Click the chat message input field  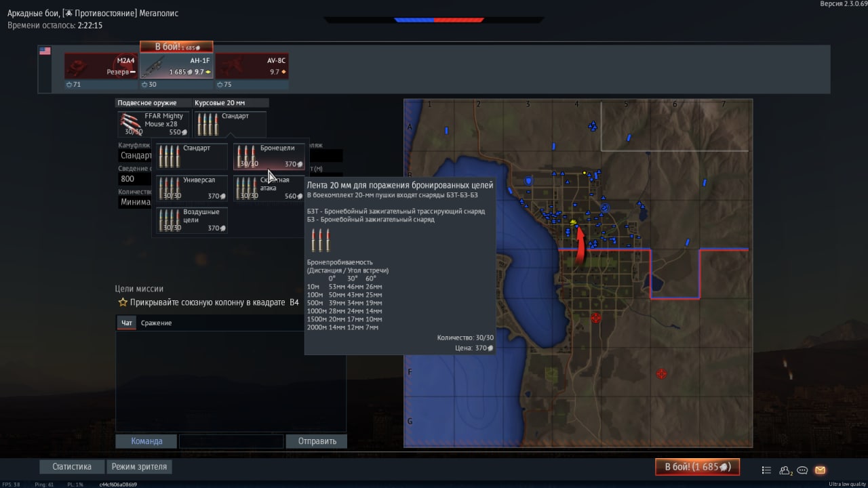pyautogui.click(x=231, y=441)
